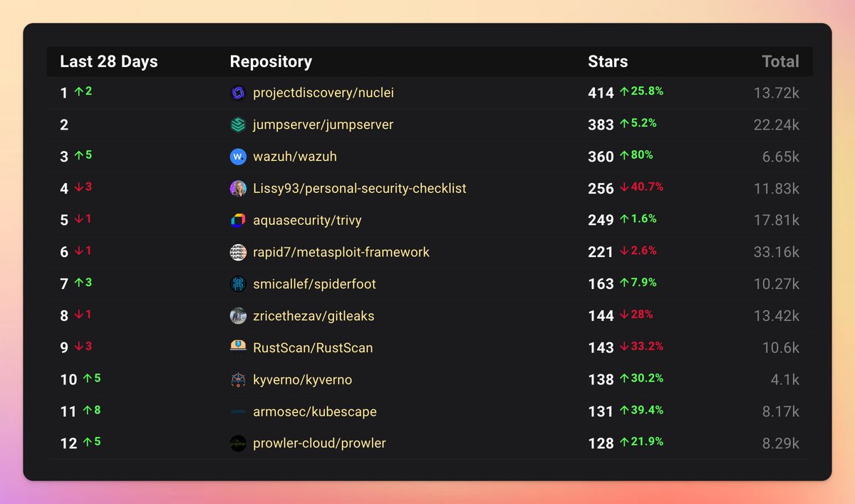This screenshot has width=855, height=504.
Task: Open the smicallef/spiderfoot repository link
Action: (x=314, y=284)
